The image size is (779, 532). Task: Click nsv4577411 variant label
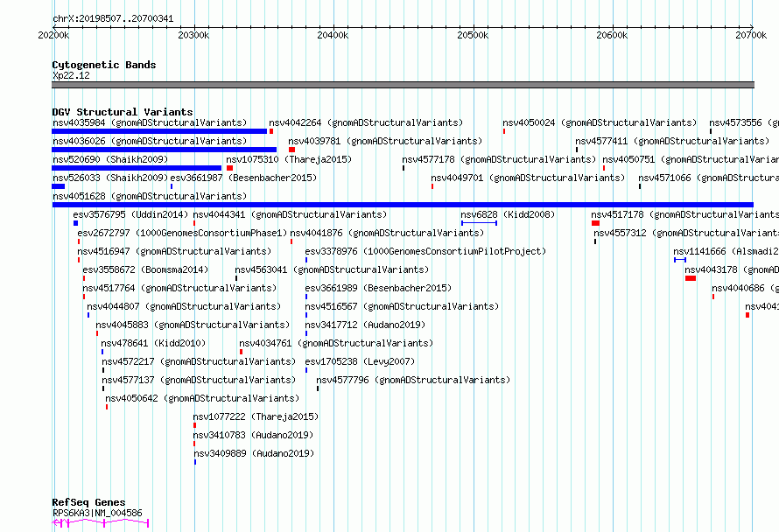(x=672, y=141)
